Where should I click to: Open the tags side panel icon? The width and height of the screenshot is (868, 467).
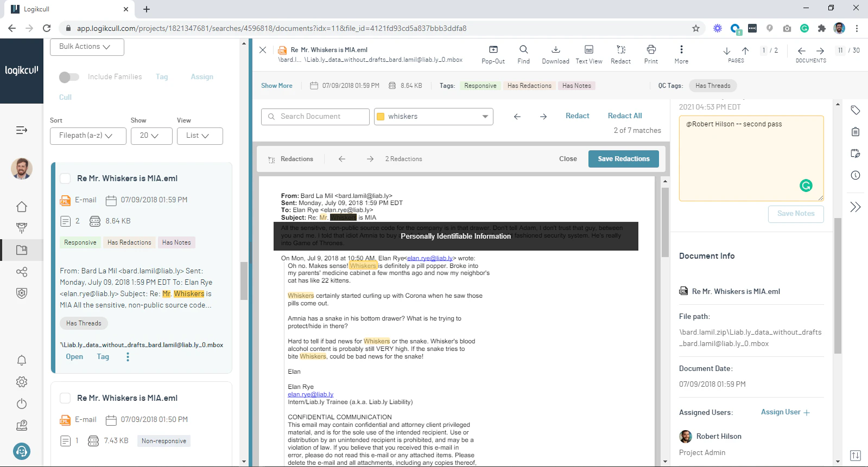pyautogui.click(x=856, y=110)
